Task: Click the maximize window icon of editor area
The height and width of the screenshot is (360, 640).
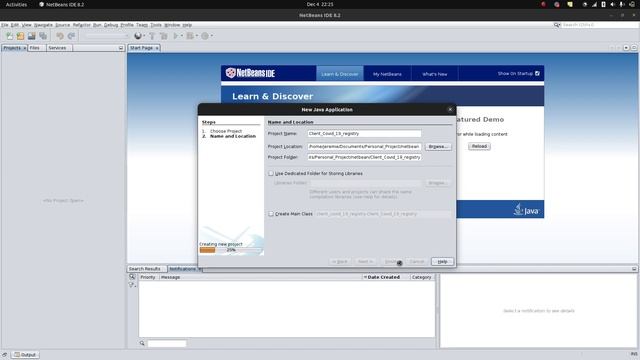Action: point(634,48)
